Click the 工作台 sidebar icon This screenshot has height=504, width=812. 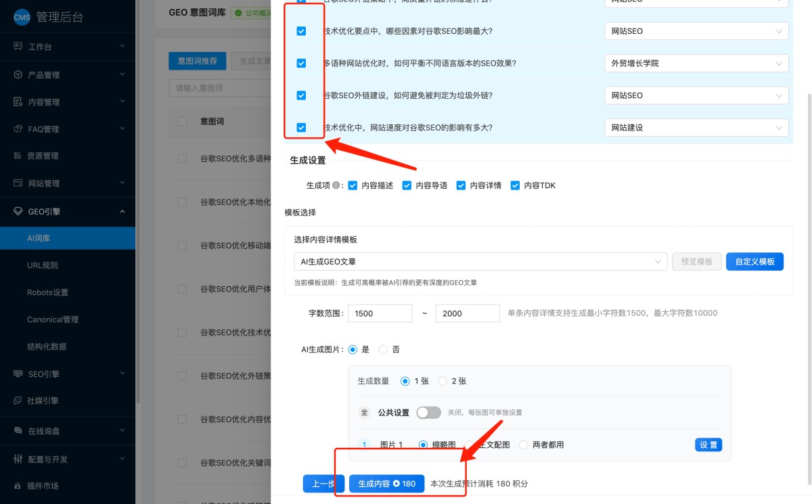point(18,47)
